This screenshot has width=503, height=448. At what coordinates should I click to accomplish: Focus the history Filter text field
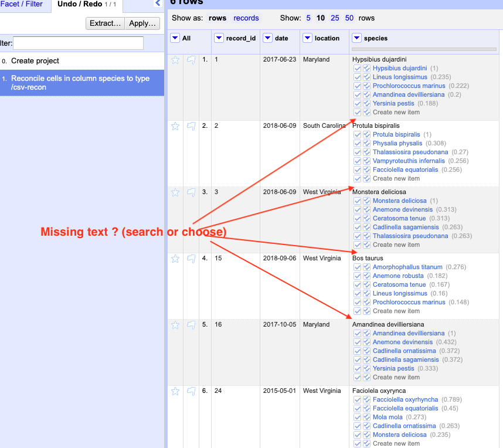click(78, 43)
